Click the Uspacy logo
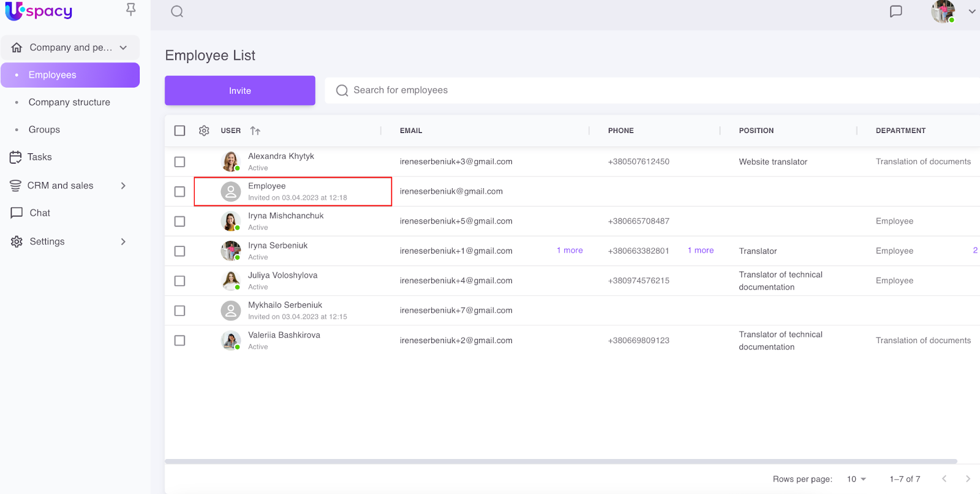Screen dimensions: 980x494 (x=39, y=11)
